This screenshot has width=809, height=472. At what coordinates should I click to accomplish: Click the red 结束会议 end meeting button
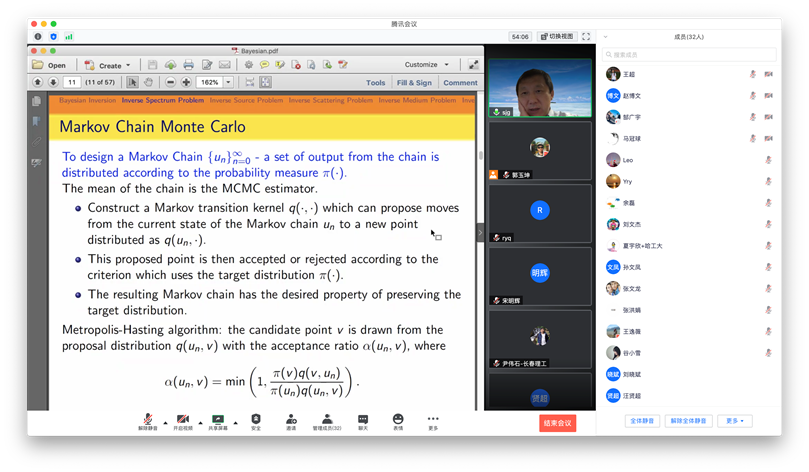pyautogui.click(x=557, y=423)
